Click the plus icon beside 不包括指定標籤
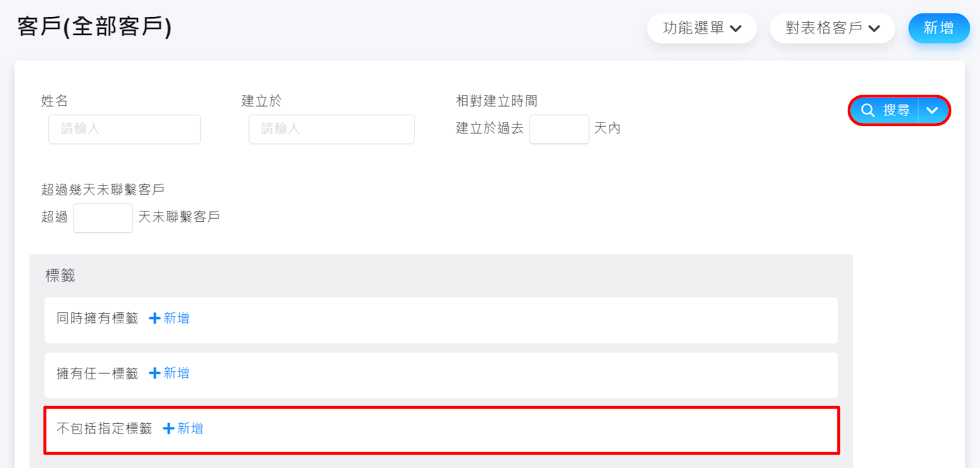The width and height of the screenshot is (980, 468). click(x=168, y=429)
